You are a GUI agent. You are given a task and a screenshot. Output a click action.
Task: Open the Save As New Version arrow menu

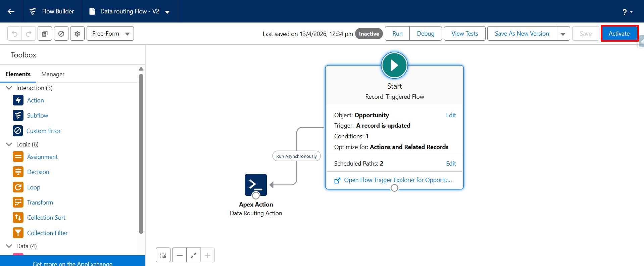(563, 34)
